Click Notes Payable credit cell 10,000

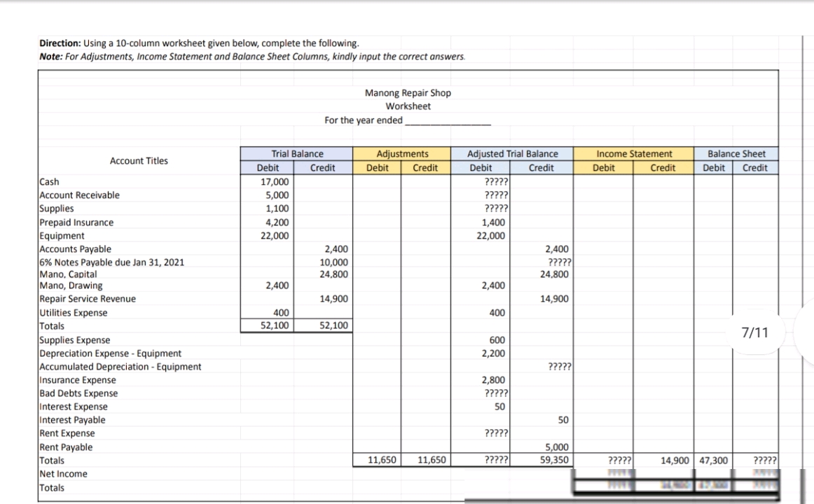pos(333,262)
